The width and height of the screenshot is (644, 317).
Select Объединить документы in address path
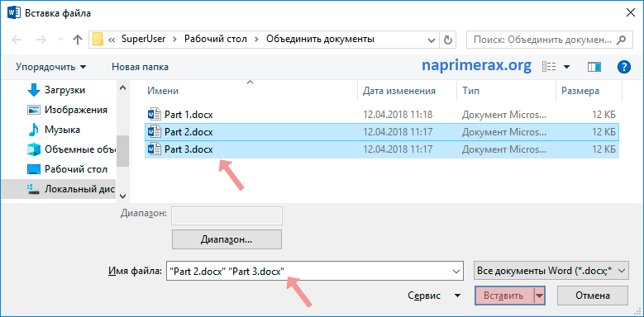(321, 40)
